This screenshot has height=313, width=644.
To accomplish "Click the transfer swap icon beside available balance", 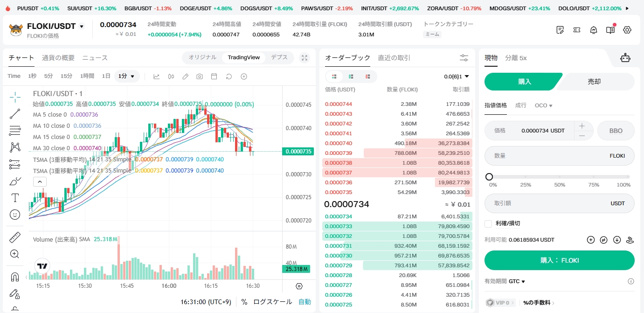I will 604,240.
